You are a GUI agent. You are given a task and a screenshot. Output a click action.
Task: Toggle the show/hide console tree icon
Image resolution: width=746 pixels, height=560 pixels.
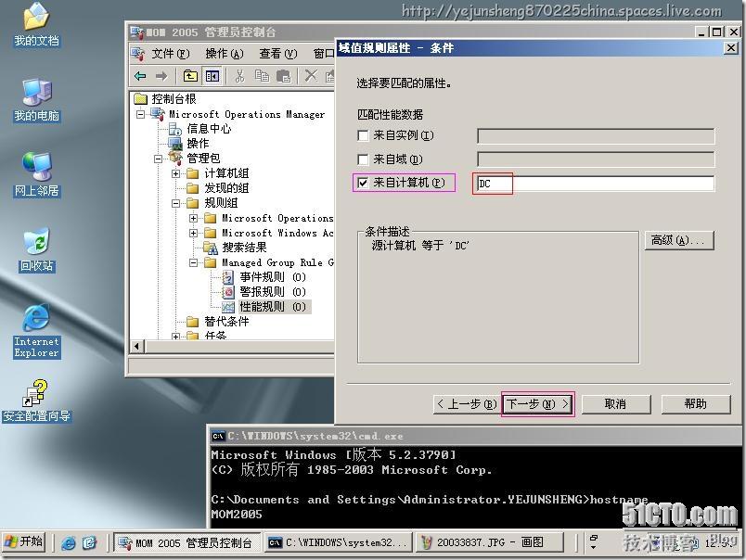click(212, 76)
